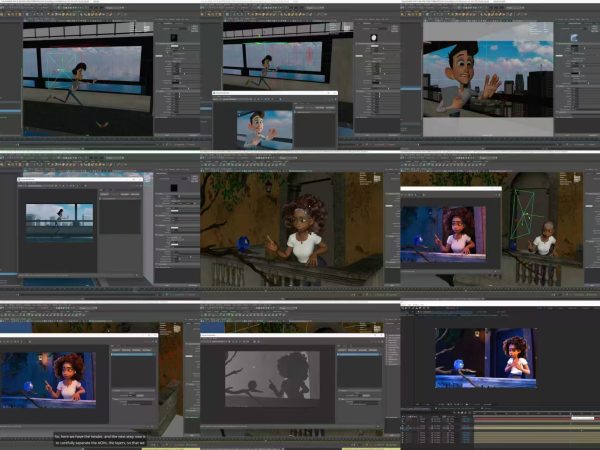Open the menu bar in the top-left Maya window
This screenshot has width=600, height=450.
pyautogui.click(x=40, y=7)
